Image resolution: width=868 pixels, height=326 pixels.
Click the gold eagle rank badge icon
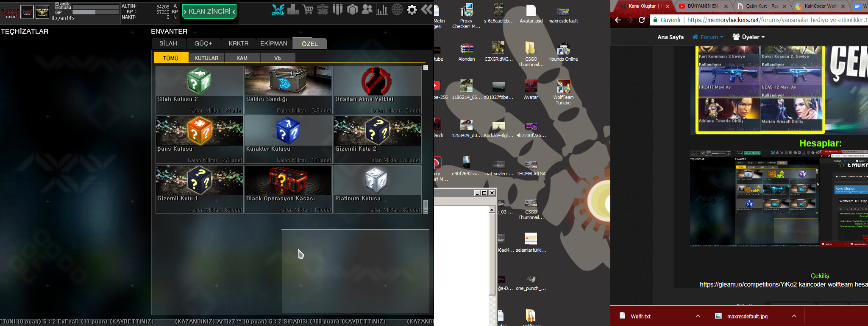click(x=42, y=12)
